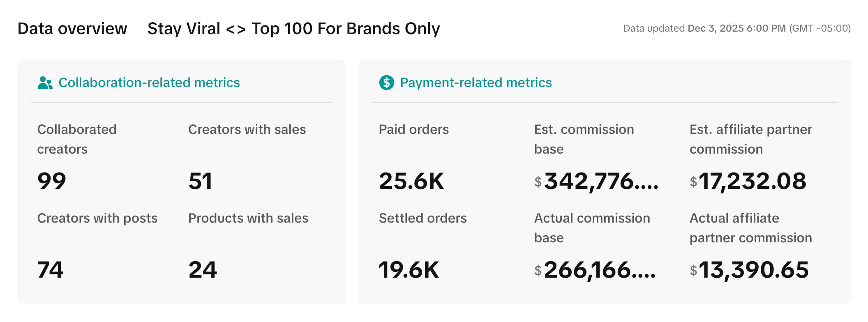Click the Creators with sales value 51
The height and width of the screenshot is (322, 868).
pos(200,181)
